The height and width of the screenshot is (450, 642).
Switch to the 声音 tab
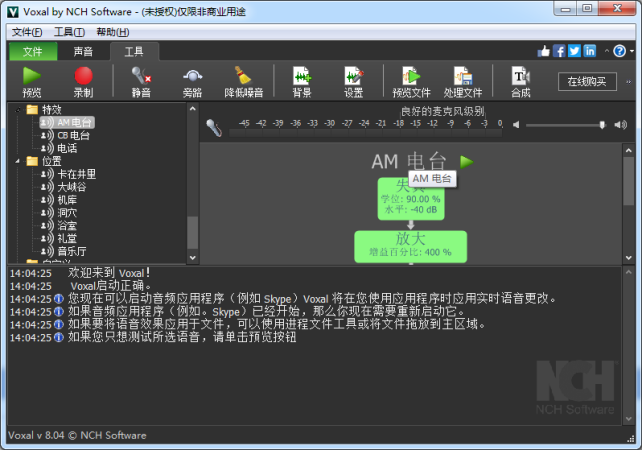[84, 52]
